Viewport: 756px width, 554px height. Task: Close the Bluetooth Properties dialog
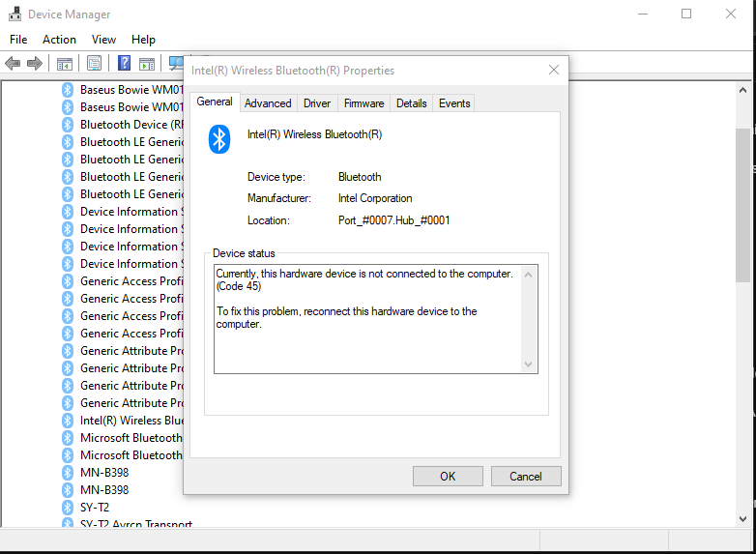pos(554,71)
